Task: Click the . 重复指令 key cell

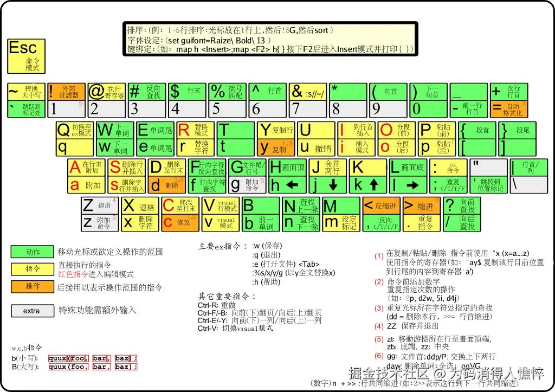Action: pos(422,223)
